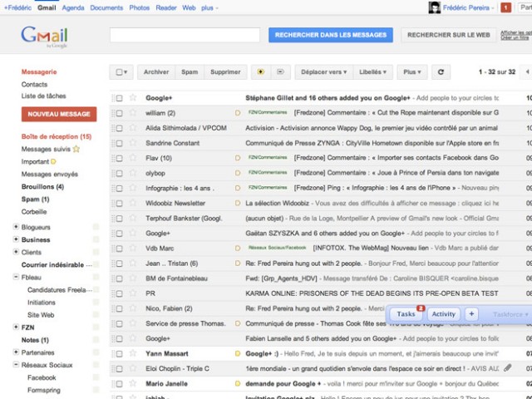The height and width of the screenshot is (399, 532).
Task: Check the BM de Fontainebleau message checkbox
Action: tap(120, 278)
